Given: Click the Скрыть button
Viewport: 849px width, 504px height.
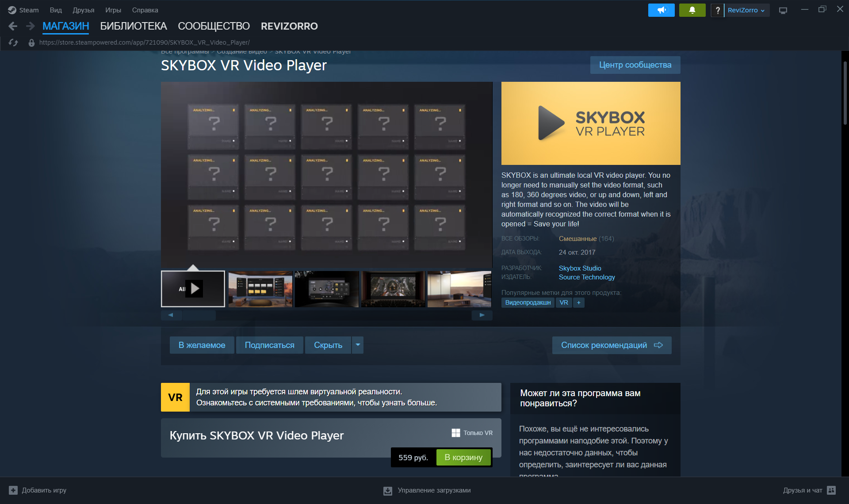Looking at the screenshot, I should [x=328, y=345].
